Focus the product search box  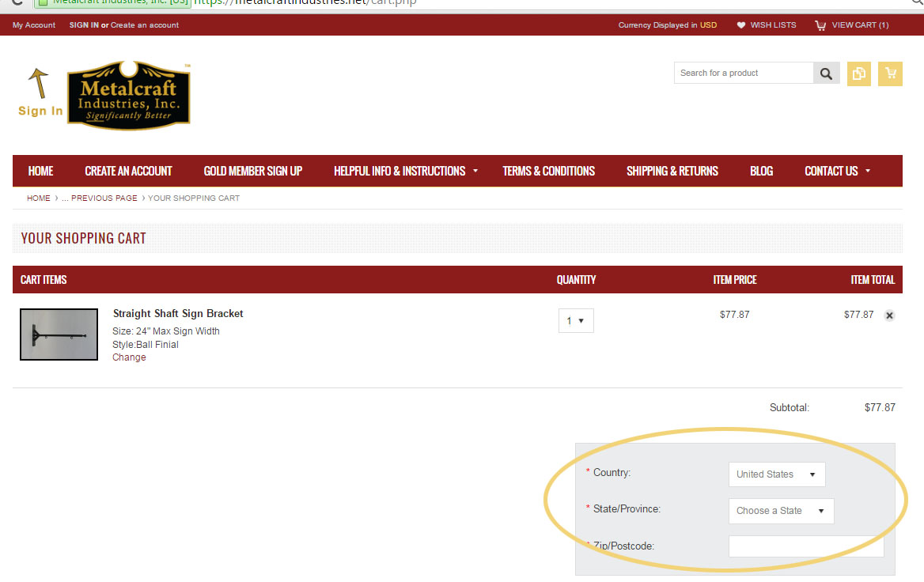(744, 74)
